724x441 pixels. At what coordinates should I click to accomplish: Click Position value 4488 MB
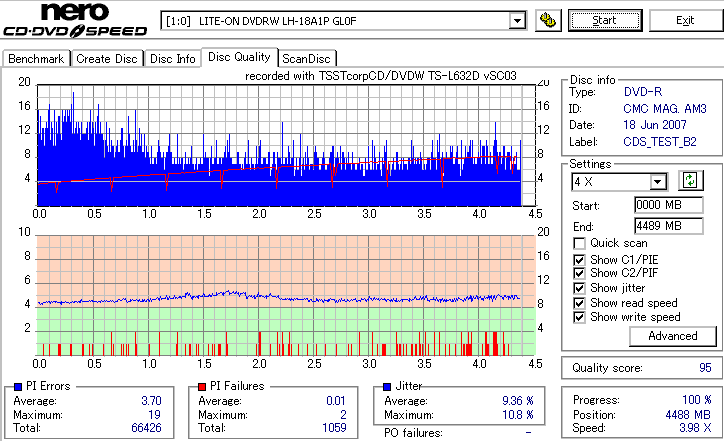coord(688,414)
